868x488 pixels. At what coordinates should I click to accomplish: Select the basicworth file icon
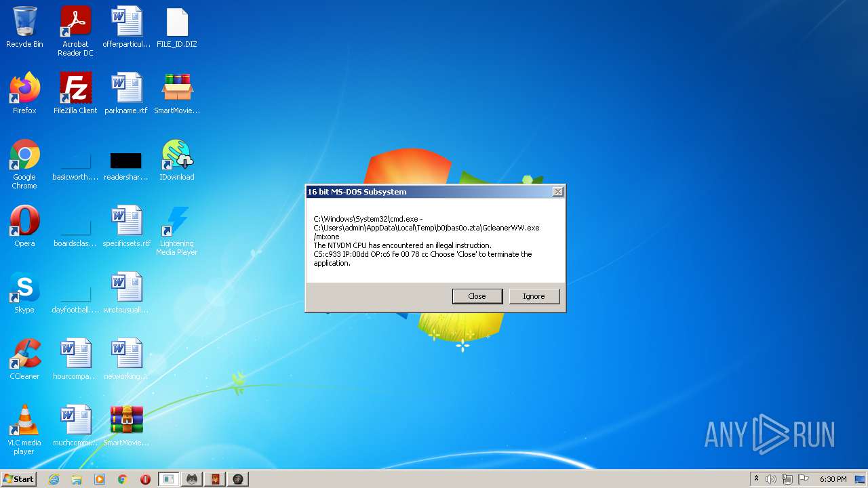coord(75,164)
